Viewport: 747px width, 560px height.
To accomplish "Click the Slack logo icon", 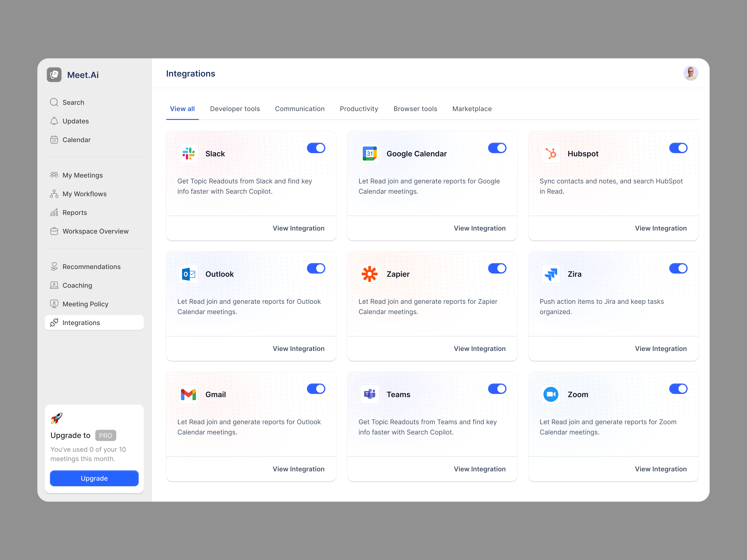I will (x=188, y=154).
